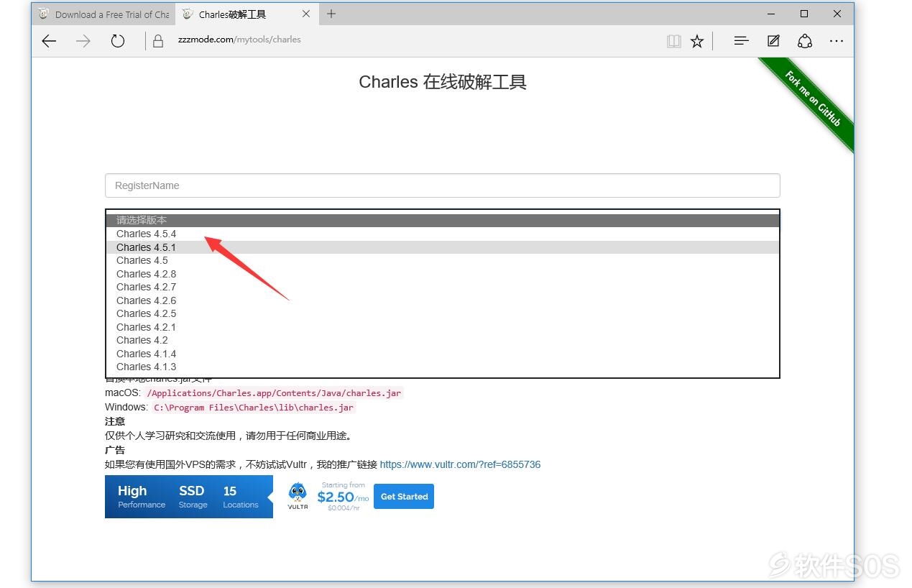Make a web note
912x588 pixels.
pos(773,41)
